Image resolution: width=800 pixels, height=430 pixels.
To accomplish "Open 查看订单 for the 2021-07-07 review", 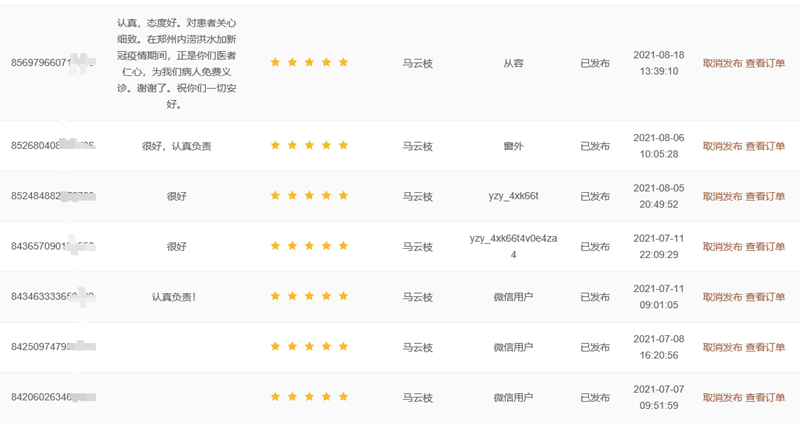I will [x=765, y=398].
